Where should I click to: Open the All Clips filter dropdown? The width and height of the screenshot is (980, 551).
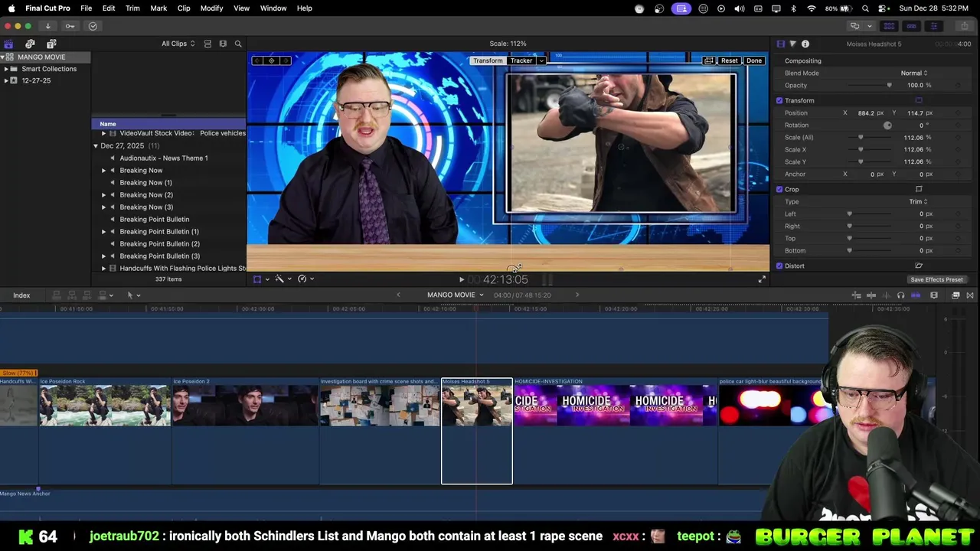pos(178,44)
